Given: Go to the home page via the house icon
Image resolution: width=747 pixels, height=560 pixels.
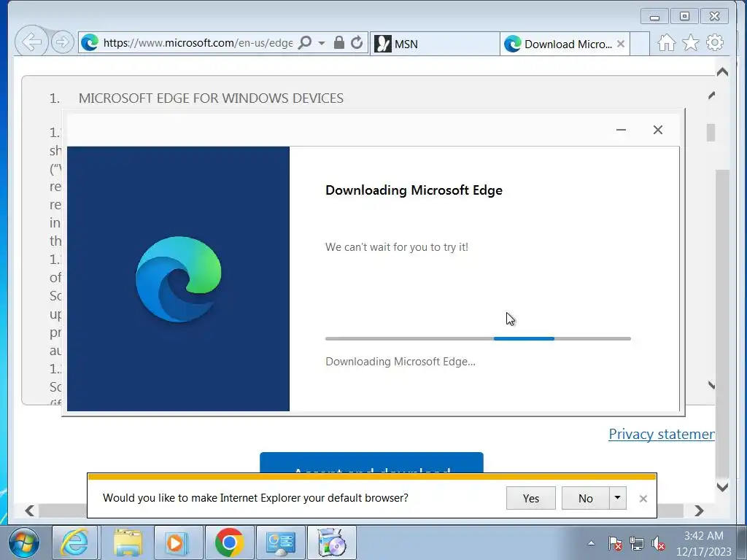Looking at the screenshot, I should tap(667, 43).
